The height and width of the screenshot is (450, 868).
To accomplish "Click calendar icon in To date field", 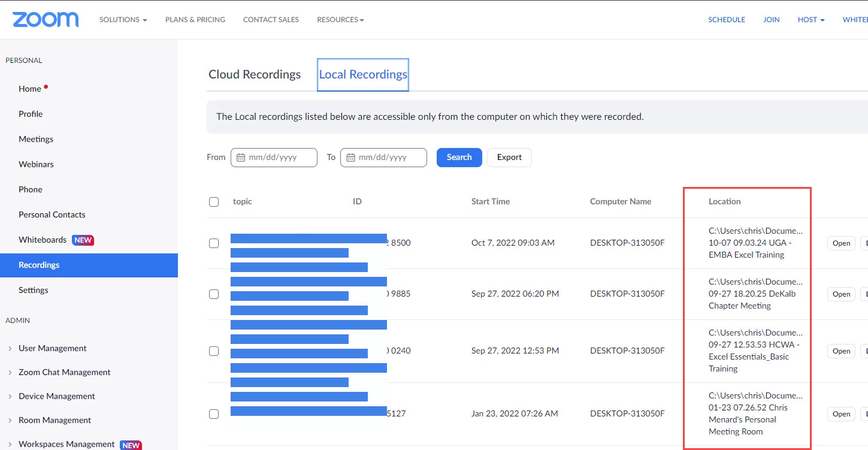I will (x=350, y=158).
